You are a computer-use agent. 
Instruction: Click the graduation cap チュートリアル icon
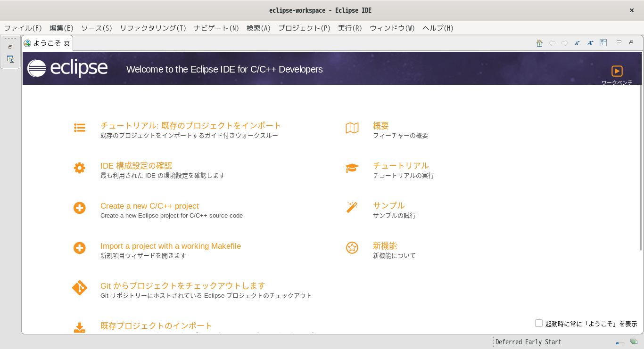pyautogui.click(x=352, y=168)
